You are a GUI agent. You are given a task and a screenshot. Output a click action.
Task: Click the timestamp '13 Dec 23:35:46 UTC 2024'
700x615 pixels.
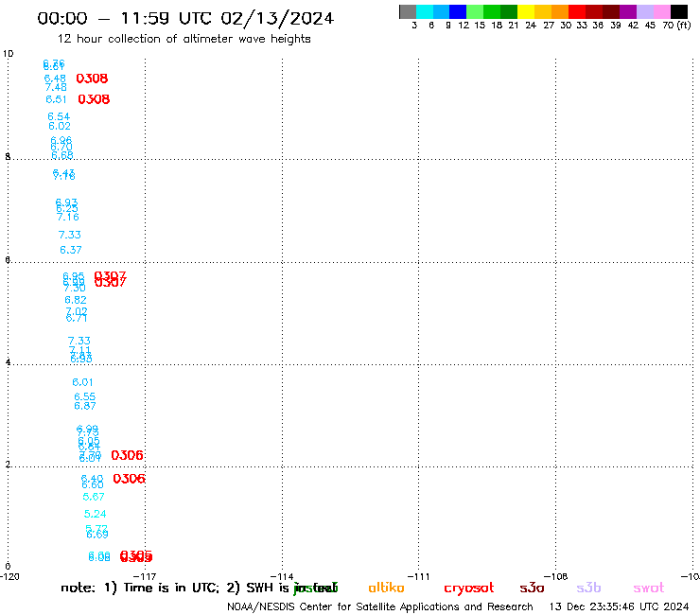click(620, 607)
